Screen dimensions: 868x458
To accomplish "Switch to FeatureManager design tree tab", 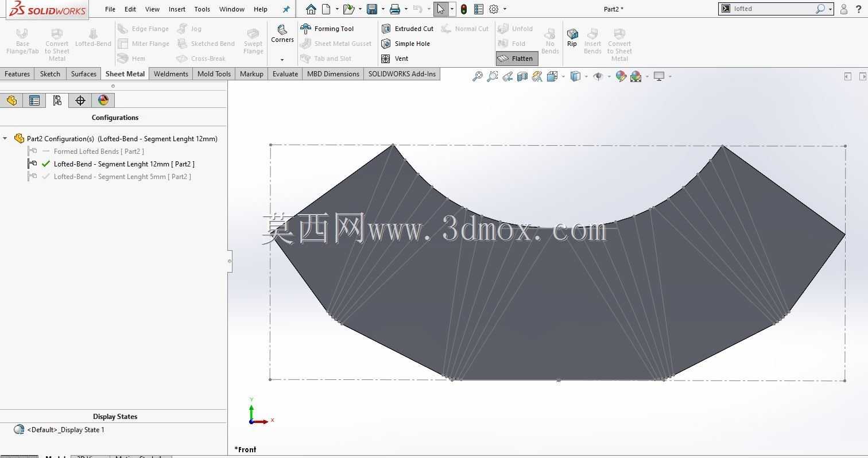I will click(x=11, y=100).
